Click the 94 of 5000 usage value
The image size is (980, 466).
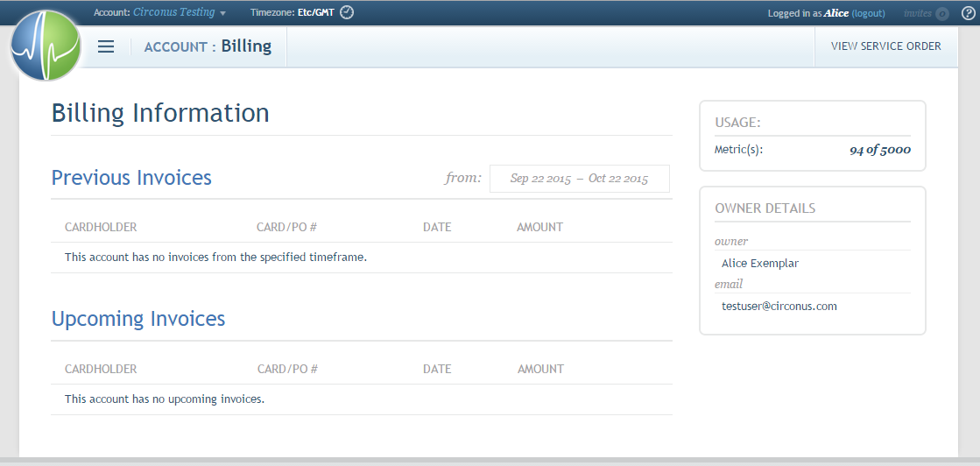click(x=880, y=150)
